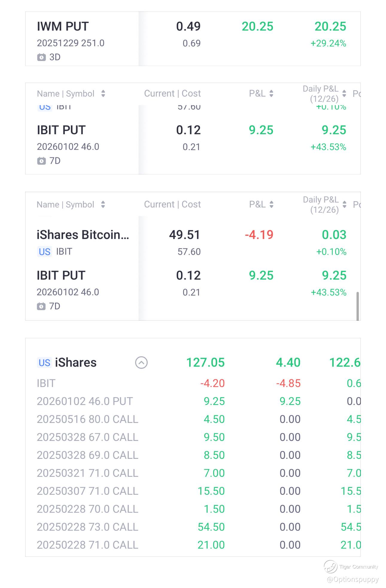Open the iShares Bitcoin IBIT stock position
The height and width of the screenshot is (588, 386).
click(x=83, y=242)
